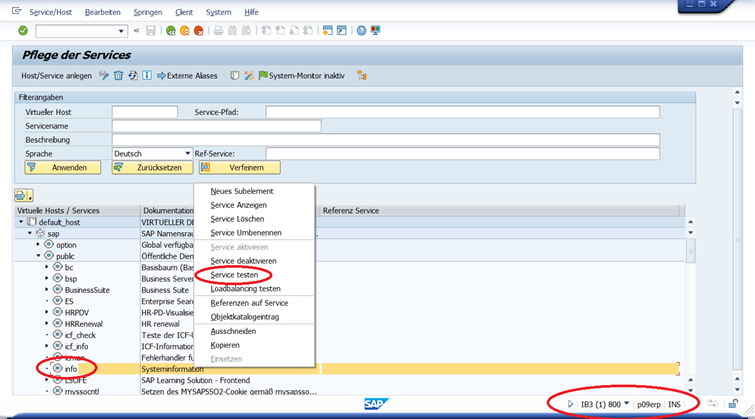This screenshot has width=755, height=419.
Task: Open the Bearbeiten menu
Action: tap(103, 12)
